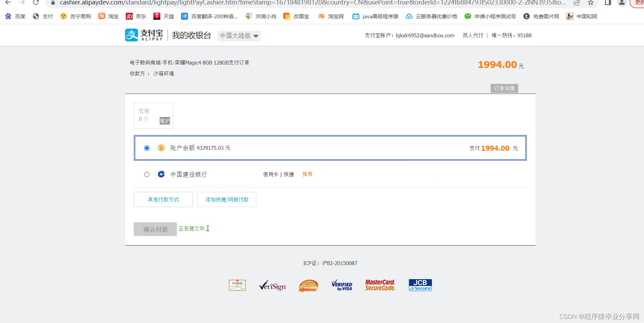Click 其他付款方式 button
The height and width of the screenshot is (323, 644).
(163, 199)
